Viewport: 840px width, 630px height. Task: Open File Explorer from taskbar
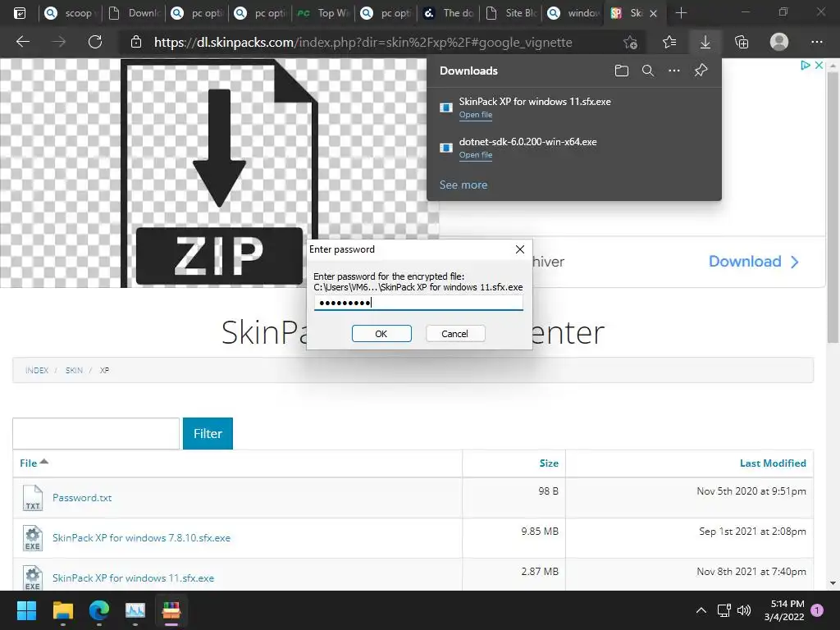[x=62, y=610]
